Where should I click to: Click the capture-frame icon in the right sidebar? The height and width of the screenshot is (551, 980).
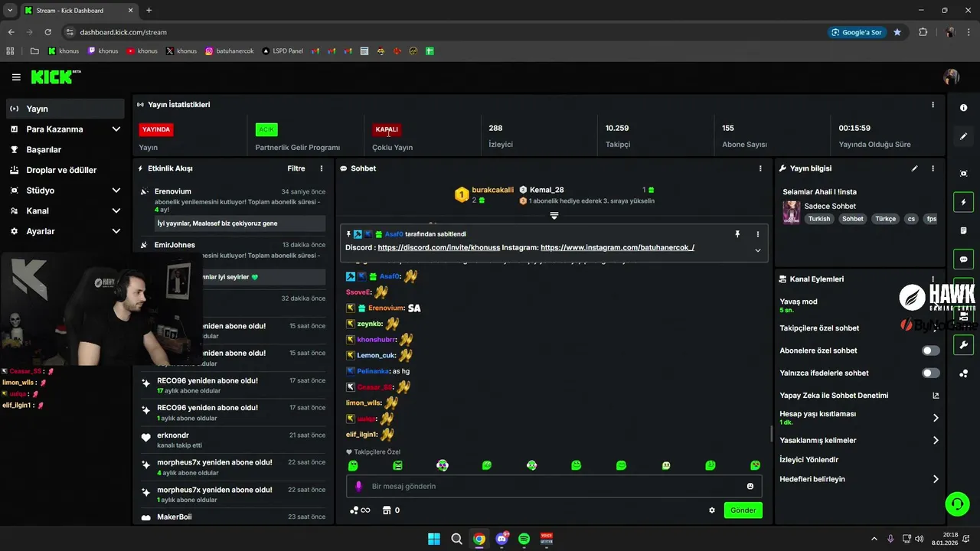[963, 174]
